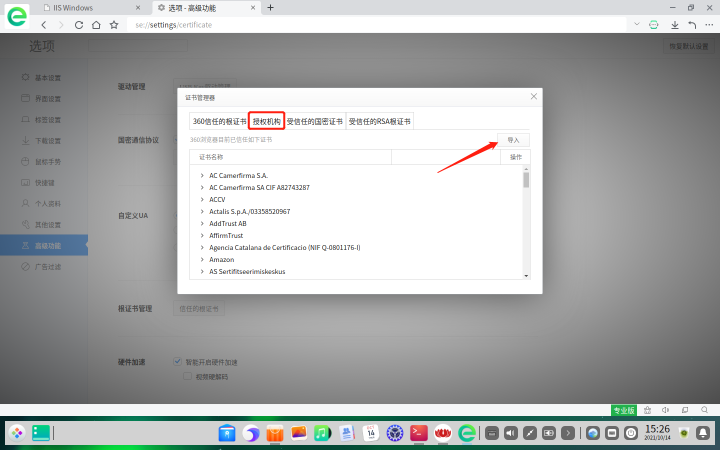The height and width of the screenshot is (450, 720).
Task: Click the certificate list scrollbar thumb
Action: 526,180
